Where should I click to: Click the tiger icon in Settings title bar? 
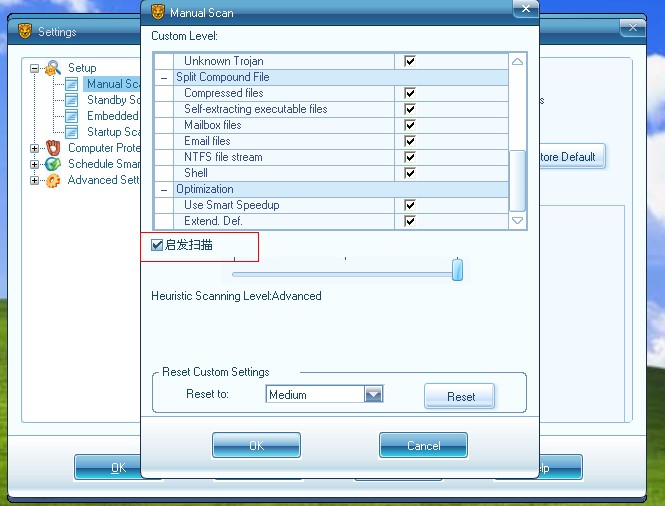(25, 31)
